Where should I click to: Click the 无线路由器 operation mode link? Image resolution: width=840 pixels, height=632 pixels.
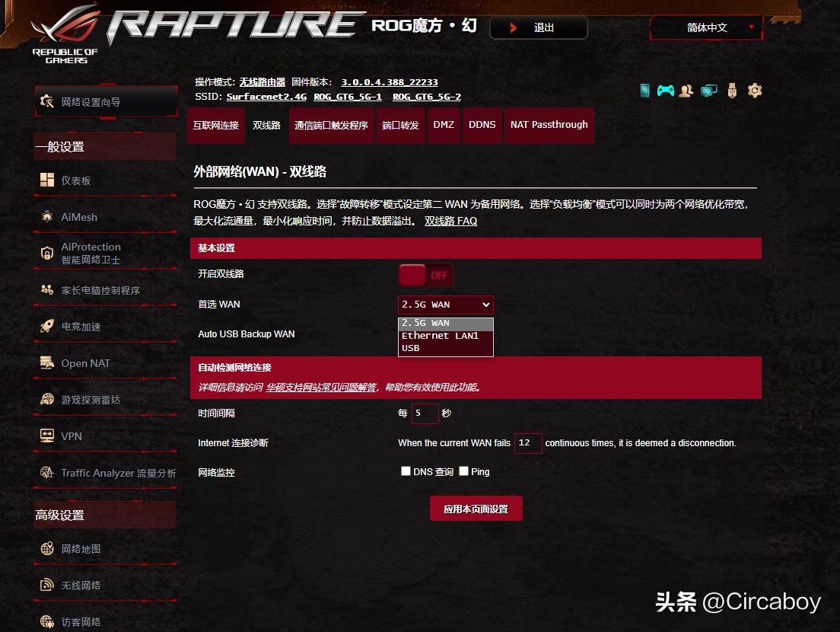(262, 82)
